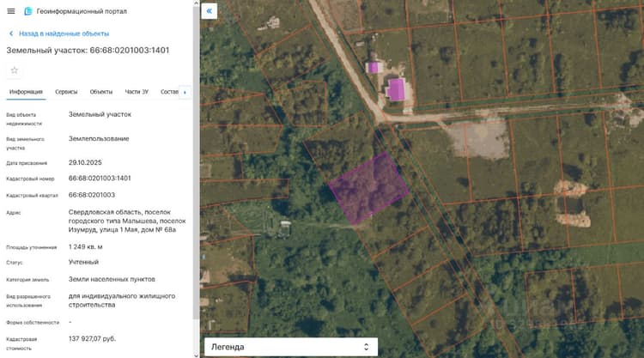Go back to Назад в найденные объекты
644x358 pixels.
click(64, 33)
